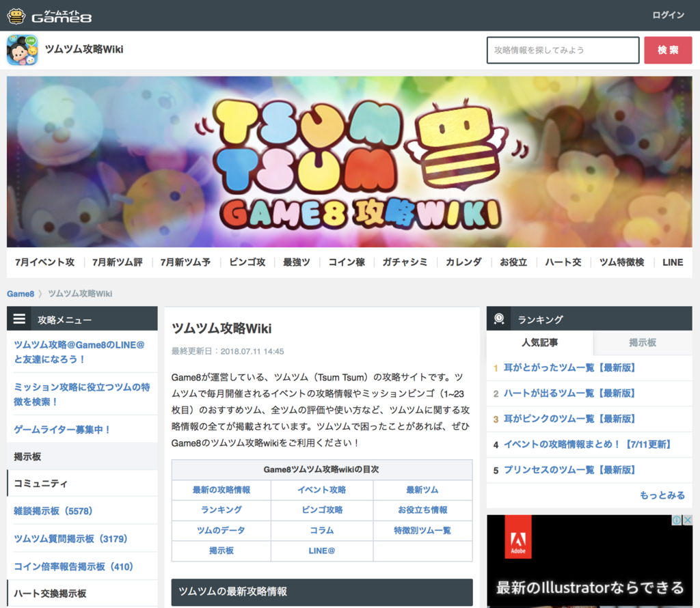Open the 7月新ツム予 nav item
Screen dimensions: 700x608
pyautogui.click(x=186, y=262)
